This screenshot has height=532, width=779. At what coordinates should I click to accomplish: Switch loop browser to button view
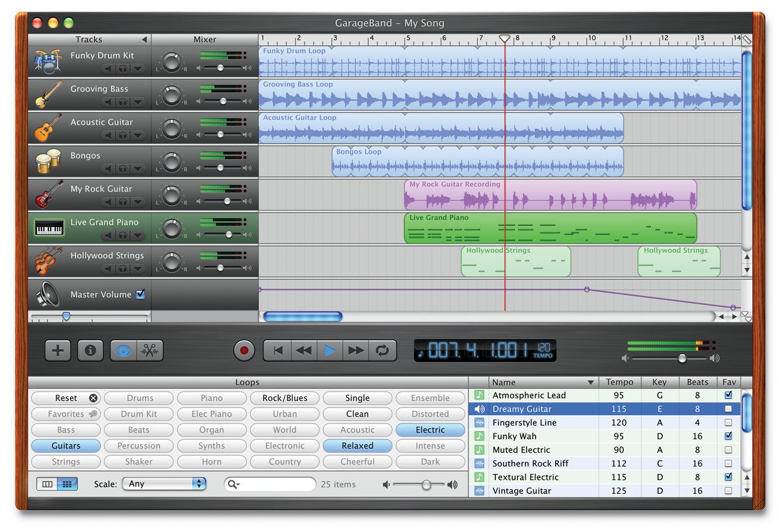click(x=66, y=484)
